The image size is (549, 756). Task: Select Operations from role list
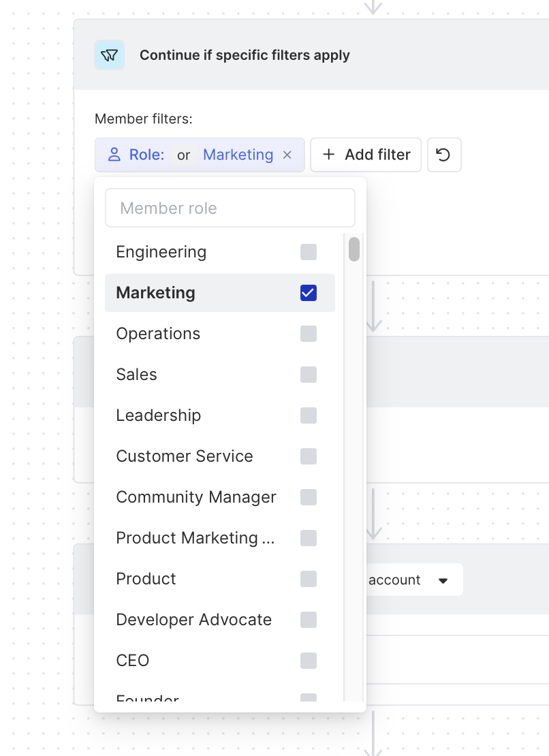[x=158, y=334]
